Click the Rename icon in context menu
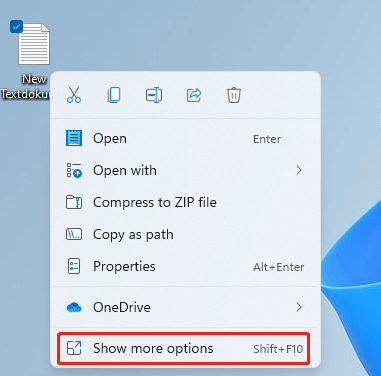This screenshot has width=381, height=376. coord(154,95)
